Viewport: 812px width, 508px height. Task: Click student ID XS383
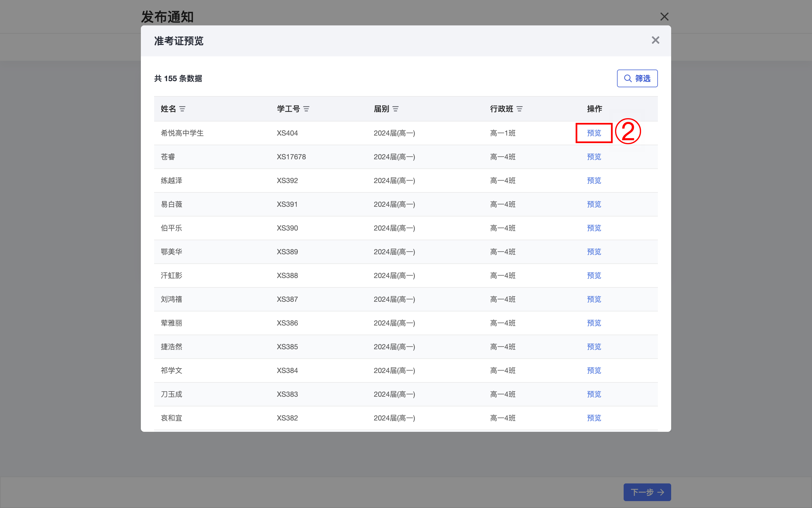point(287,395)
